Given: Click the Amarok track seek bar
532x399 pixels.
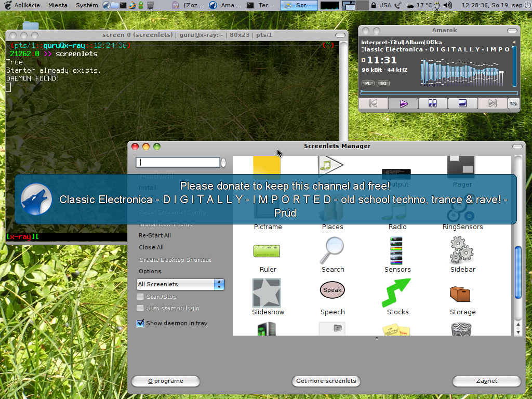Looking at the screenshot, I should click(x=439, y=92).
